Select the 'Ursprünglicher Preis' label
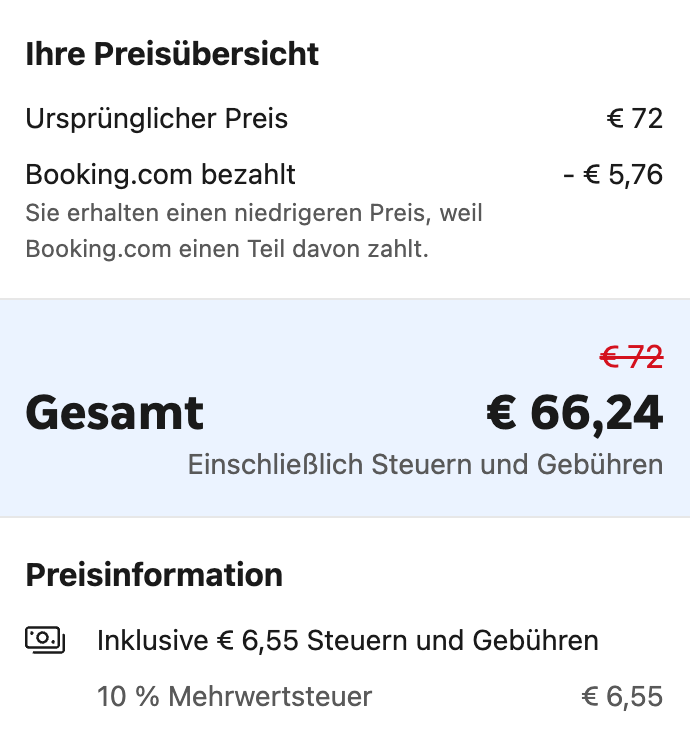This screenshot has width=690, height=754. pyautogui.click(x=157, y=119)
